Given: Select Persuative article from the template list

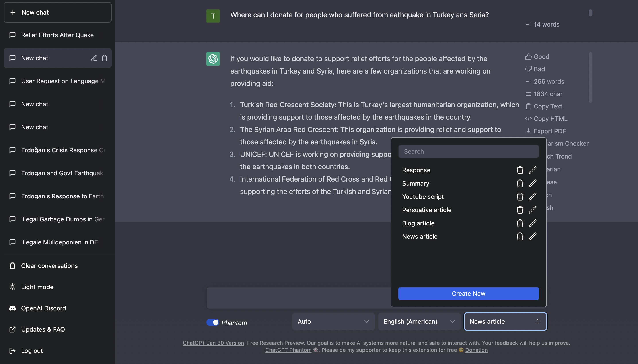Looking at the screenshot, I should [x=427, y=210].
